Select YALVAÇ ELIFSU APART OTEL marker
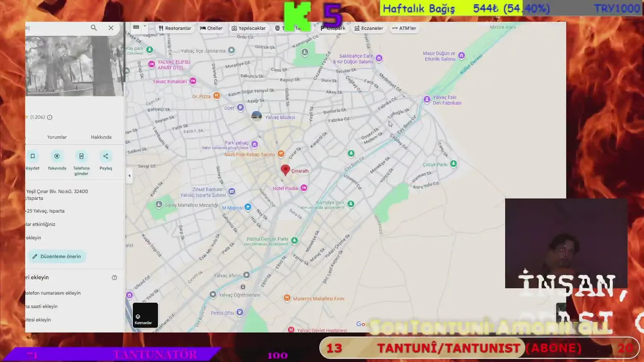This screenshot has width=644, height=362. [151, 64]
